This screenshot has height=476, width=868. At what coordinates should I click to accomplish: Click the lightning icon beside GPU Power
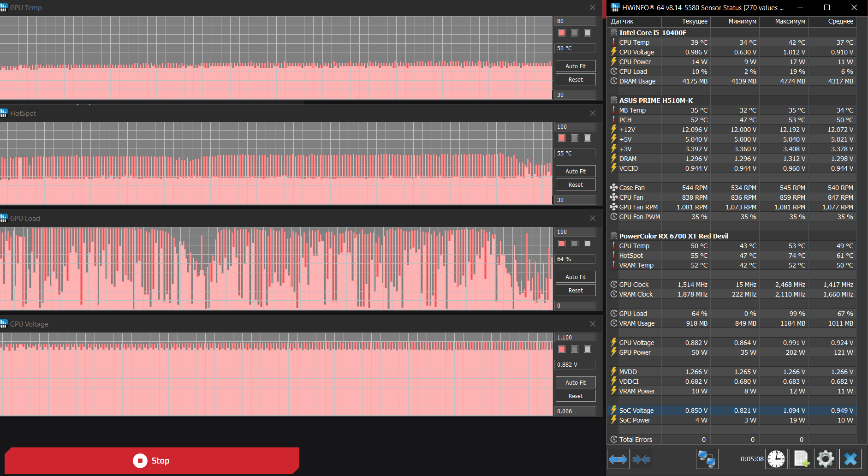614,352
